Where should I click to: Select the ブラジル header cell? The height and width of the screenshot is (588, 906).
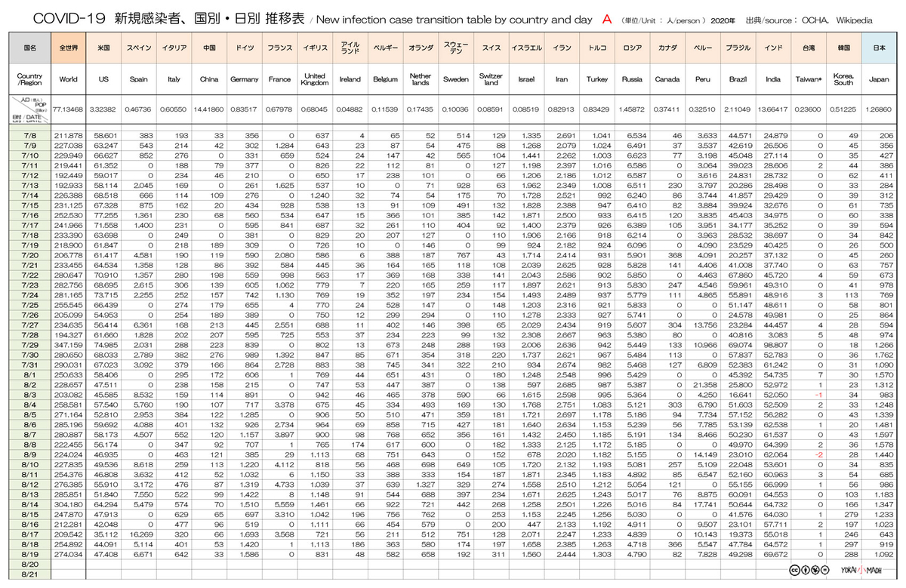738,48
